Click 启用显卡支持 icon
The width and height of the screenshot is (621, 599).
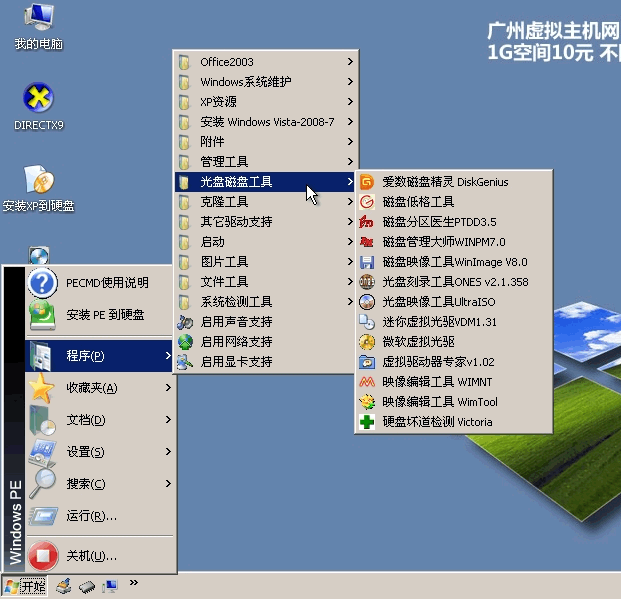pyautogui.click(x=185, y=362)
